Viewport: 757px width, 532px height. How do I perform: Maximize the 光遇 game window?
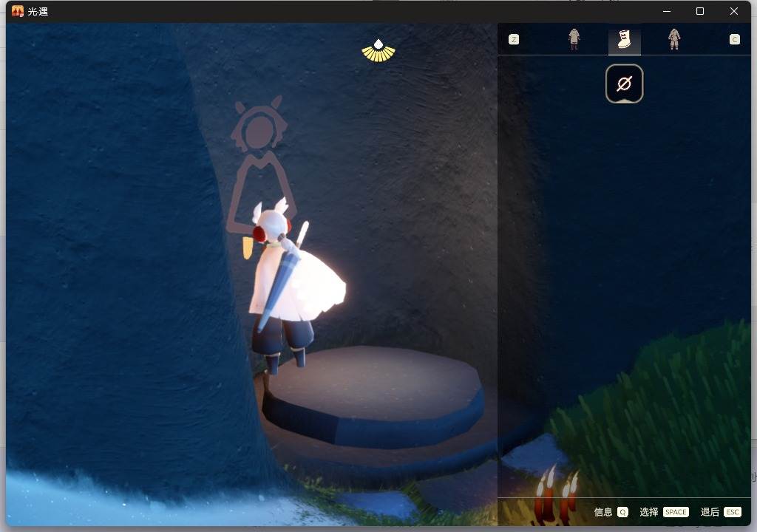pos(700,11)
